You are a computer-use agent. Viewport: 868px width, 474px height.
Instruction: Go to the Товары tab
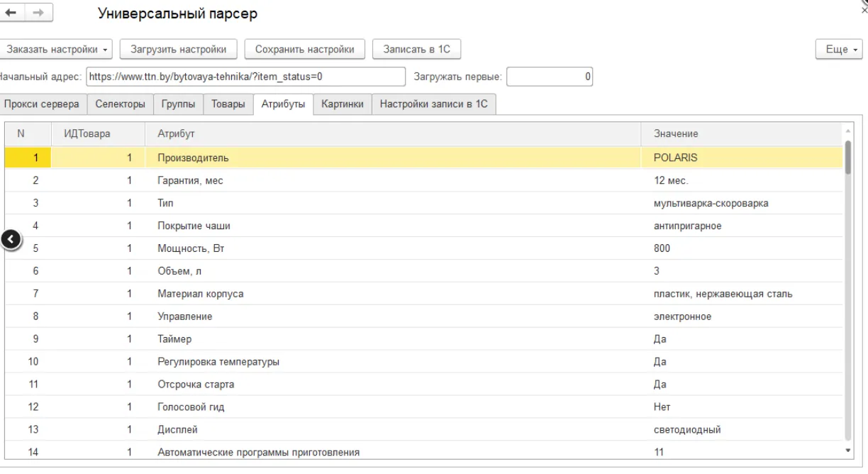(228, 104)
